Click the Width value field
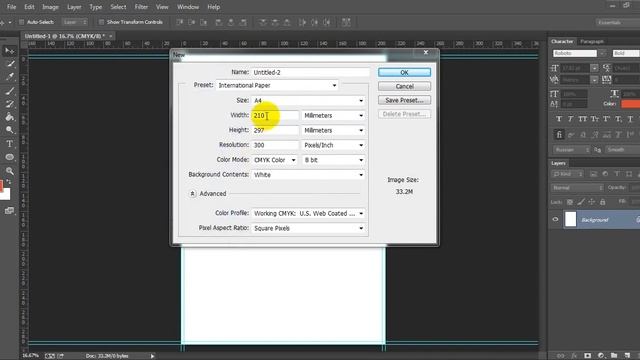 pos(275,116)
